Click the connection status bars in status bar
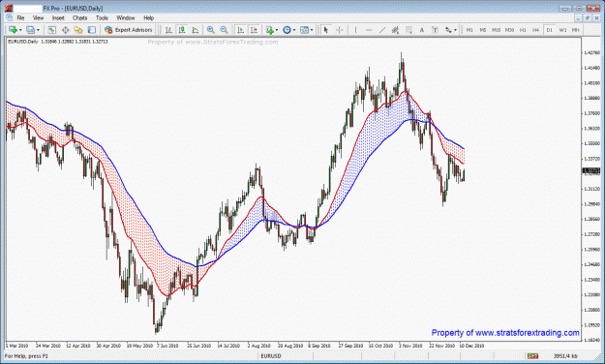The height and width of the screenshot is (364, 605). click(532, 356)
